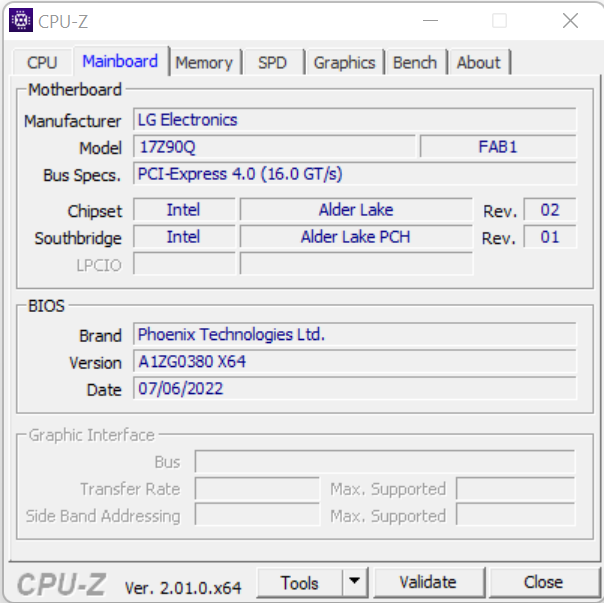Screen dimensions: 604x603
Task: Click the FAB1 model revision field
Action: pos(498,146)
